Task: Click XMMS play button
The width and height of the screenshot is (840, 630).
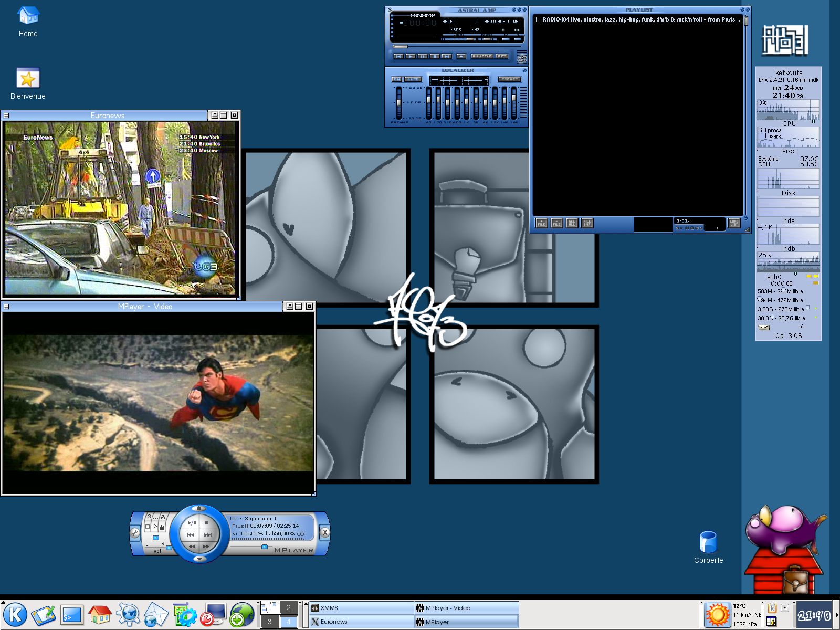Action: tap(411, 56)
